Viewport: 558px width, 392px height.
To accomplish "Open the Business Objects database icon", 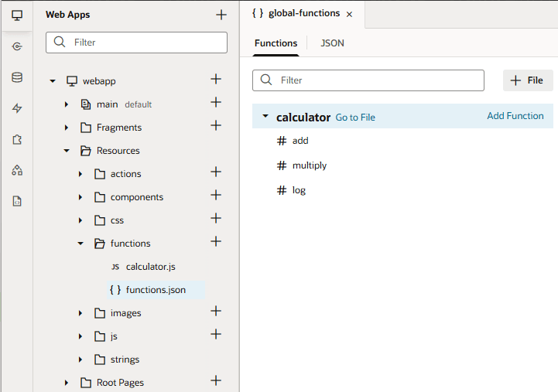I will [17, 77].
